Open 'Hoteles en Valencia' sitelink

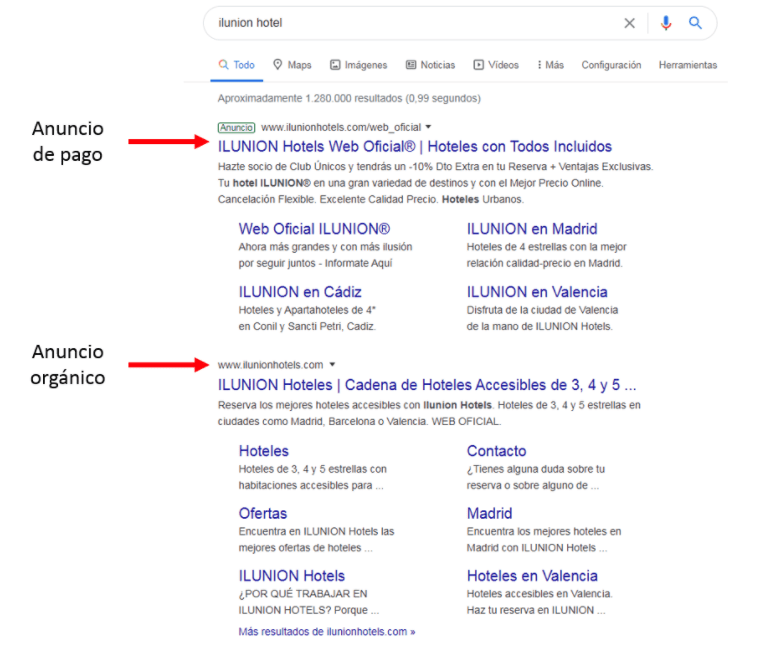click(532, 576)
